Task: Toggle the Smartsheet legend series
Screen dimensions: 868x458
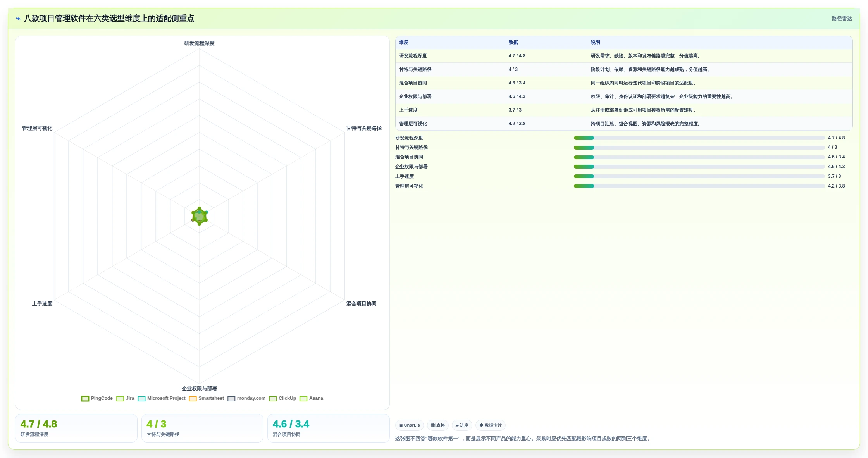Action: pos(207,398)
